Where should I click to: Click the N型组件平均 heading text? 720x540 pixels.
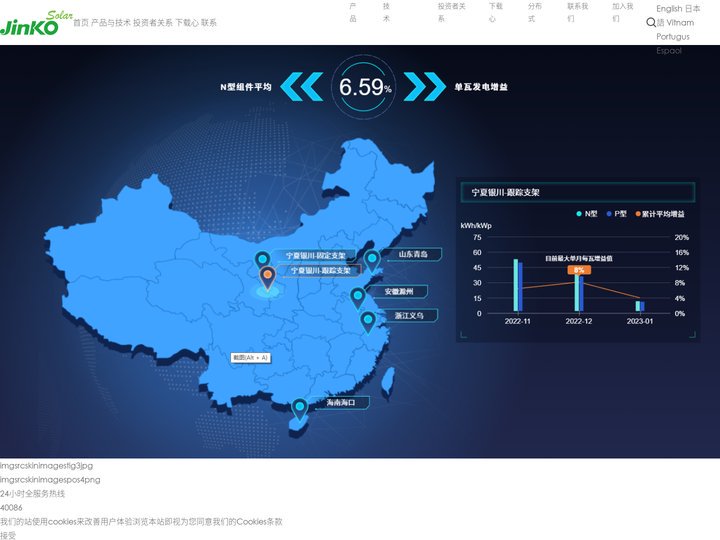246,87
